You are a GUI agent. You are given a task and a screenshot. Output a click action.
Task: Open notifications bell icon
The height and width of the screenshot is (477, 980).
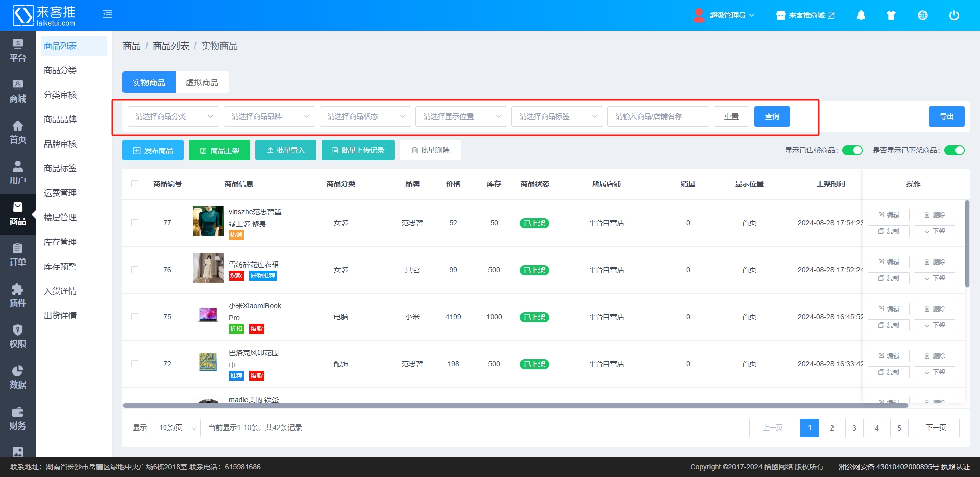[x=861, y=15]
